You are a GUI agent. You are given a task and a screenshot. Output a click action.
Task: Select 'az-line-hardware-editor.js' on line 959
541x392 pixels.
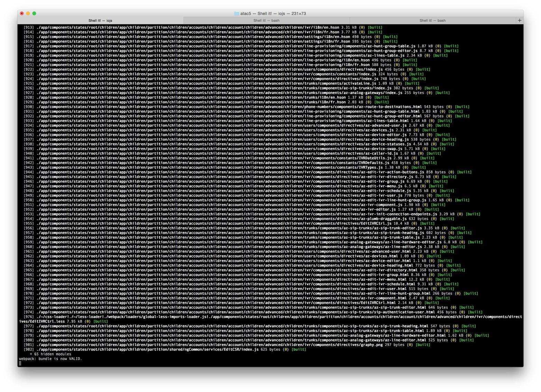413,242
